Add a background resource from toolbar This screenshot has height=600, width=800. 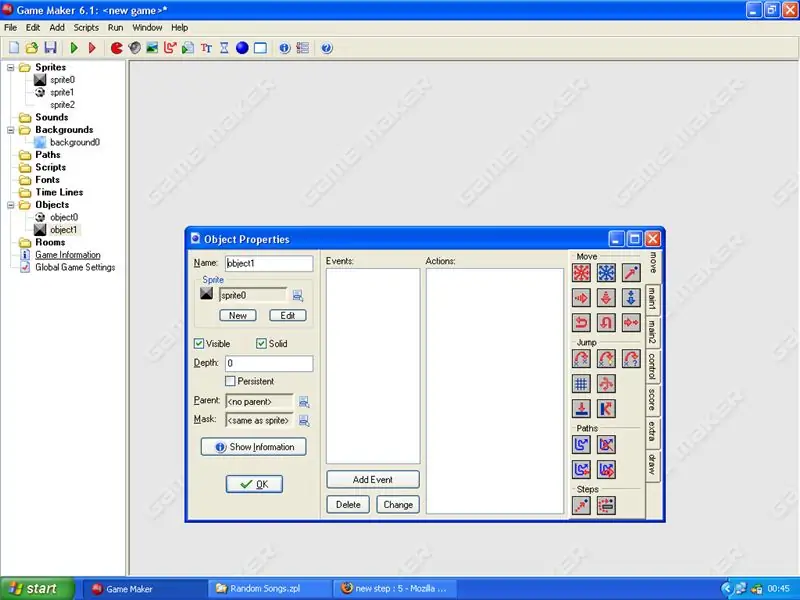pyautogui.click(x=152, y=48)
